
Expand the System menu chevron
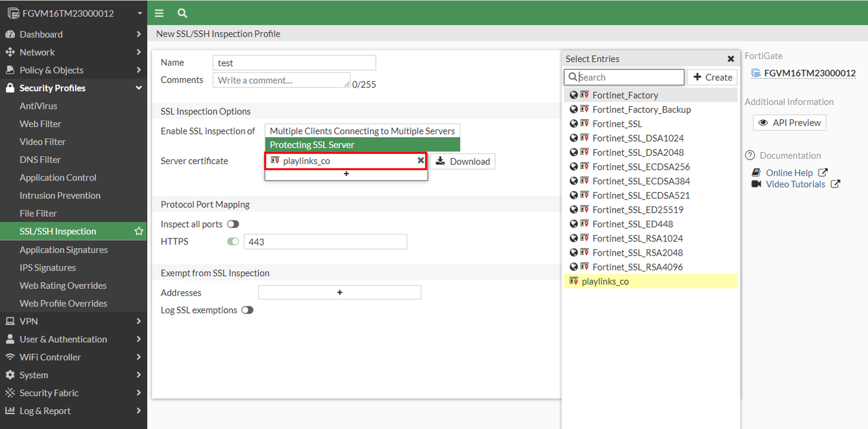[139, 374]
